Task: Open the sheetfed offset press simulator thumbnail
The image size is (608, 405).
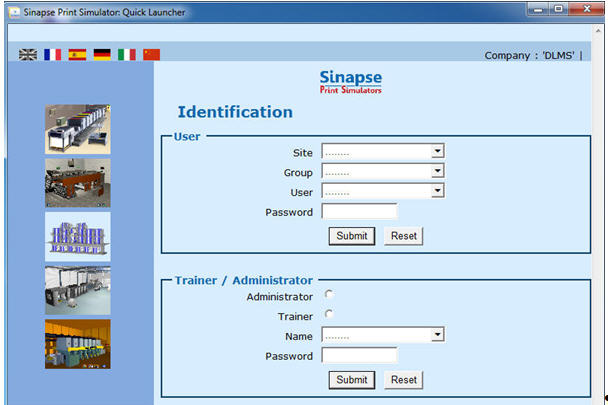Action: 78,129
